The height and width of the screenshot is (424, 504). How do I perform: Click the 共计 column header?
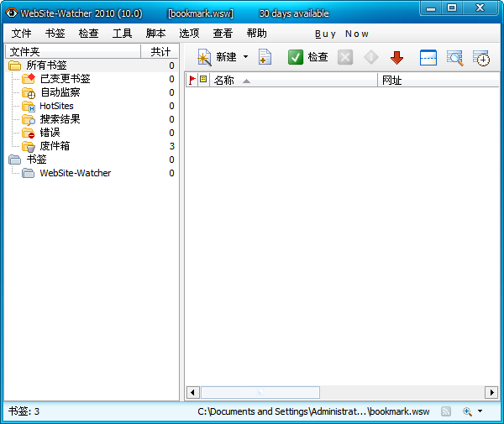tap(160, 51)
